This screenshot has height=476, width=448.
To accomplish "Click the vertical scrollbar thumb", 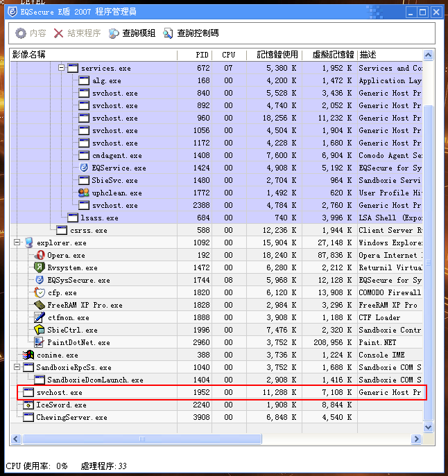I will click(428, 263).
